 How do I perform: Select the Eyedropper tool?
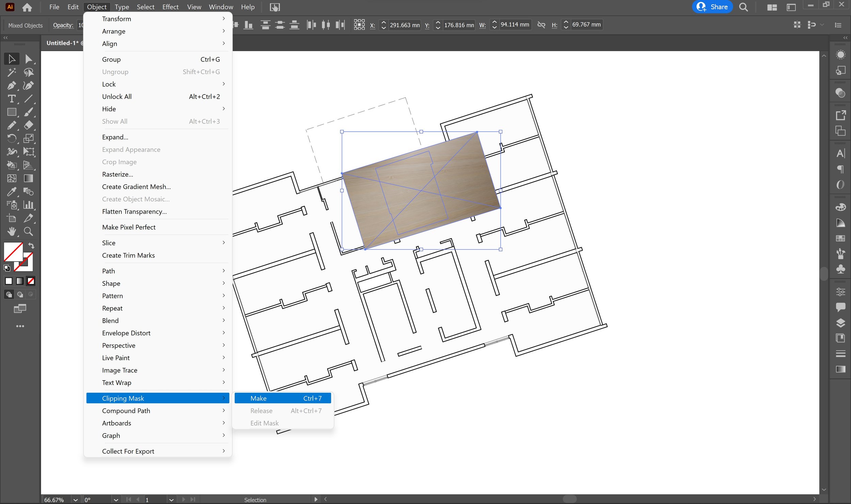[11, 191]
